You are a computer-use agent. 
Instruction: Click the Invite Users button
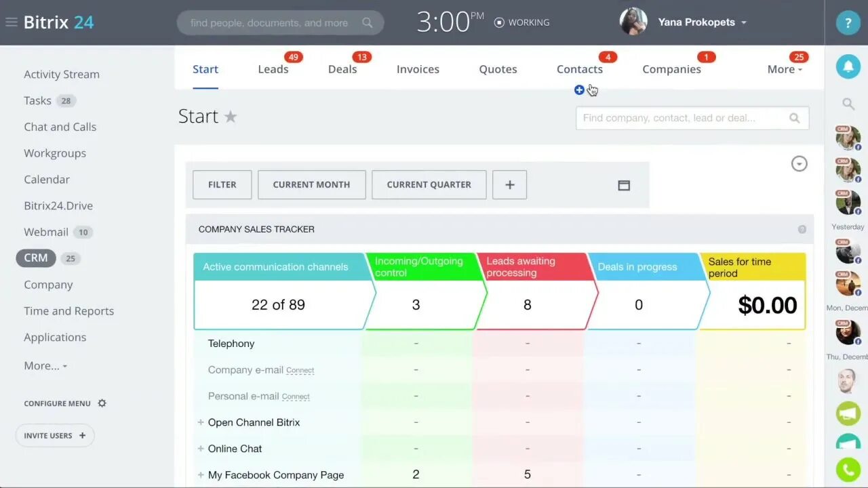pyautogui.click(x=55, y=436)
